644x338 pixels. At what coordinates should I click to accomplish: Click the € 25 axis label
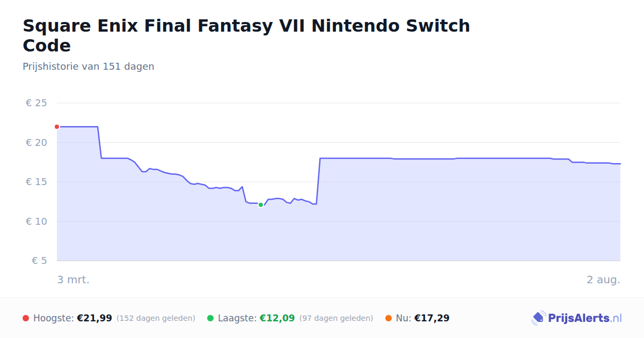(x=36, y=103)
